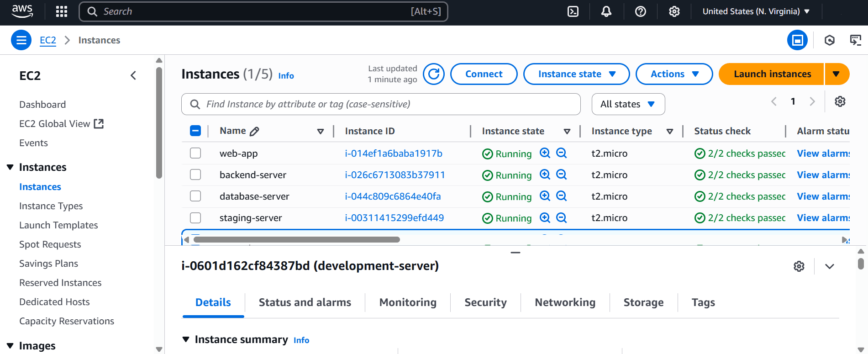This screenshot has width=868, height=354.
Task: Click zoom-out filter icon for web-app row
Action: 562,153
